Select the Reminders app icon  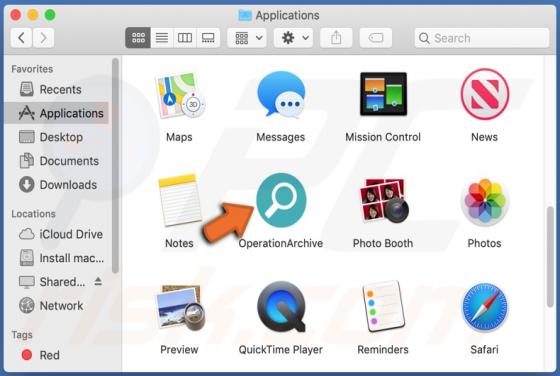tap(383, 306)
